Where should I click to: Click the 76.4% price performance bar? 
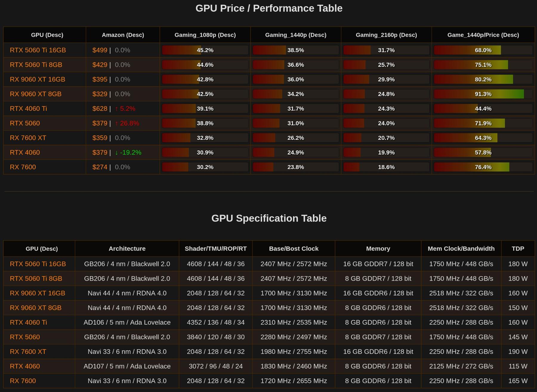[483, 167]
